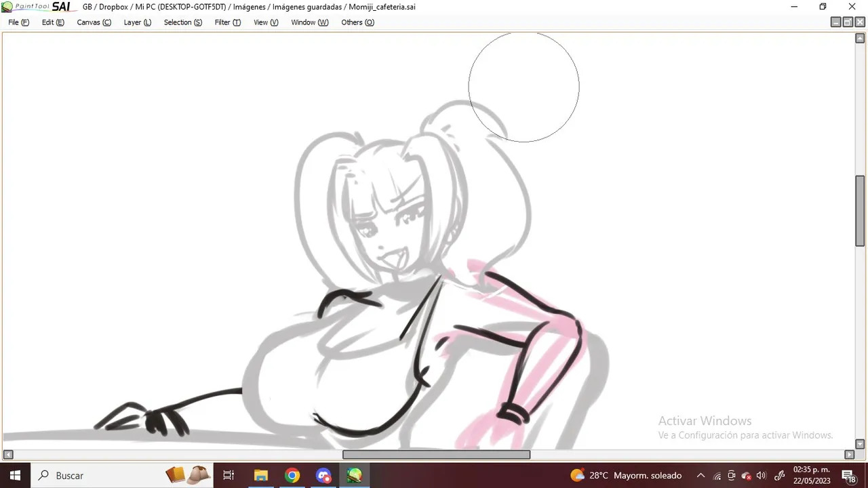Close the canvas document view
Viewport: 868px width, 488px height.
[x=860, y=22]
